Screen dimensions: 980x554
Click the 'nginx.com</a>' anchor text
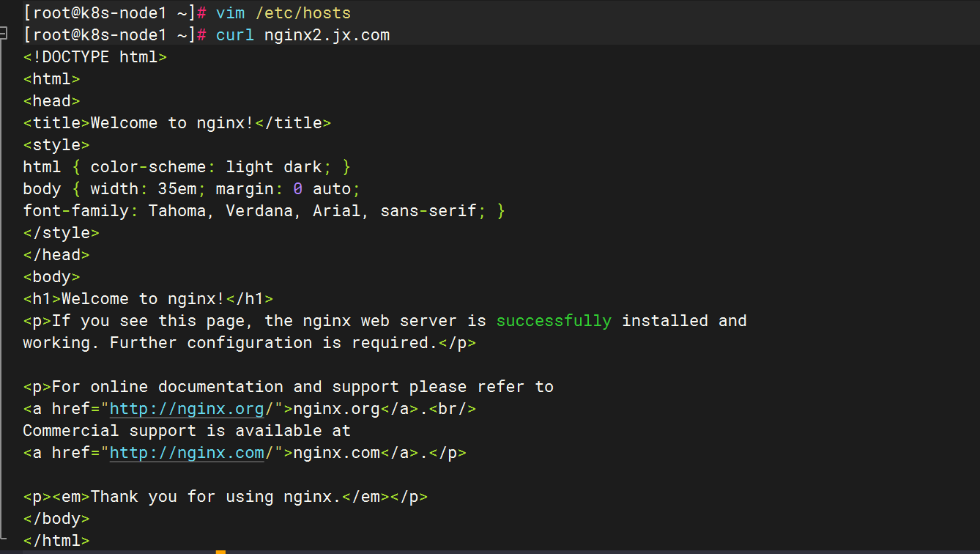pyautogui.click(x=356, y=453)
